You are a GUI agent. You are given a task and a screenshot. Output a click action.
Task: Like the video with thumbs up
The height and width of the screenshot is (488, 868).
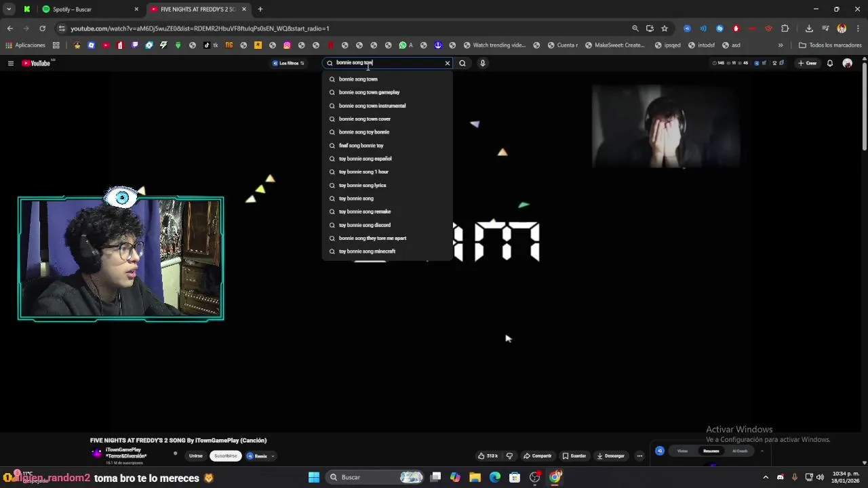488,456
